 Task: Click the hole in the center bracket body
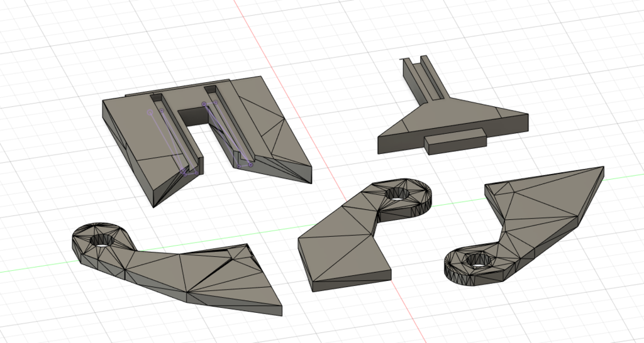(396, 193)
